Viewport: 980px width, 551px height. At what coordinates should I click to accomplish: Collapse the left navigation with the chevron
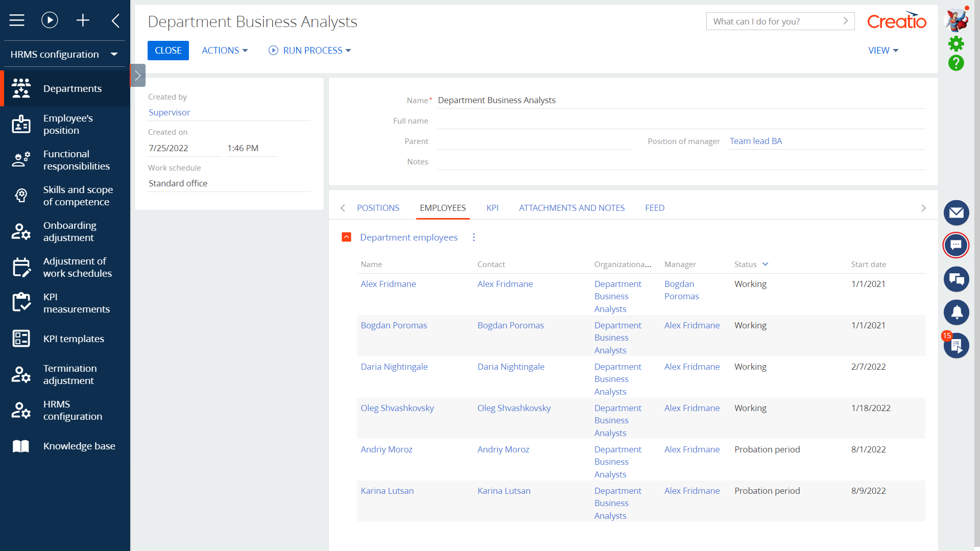(x=115, y=20)
